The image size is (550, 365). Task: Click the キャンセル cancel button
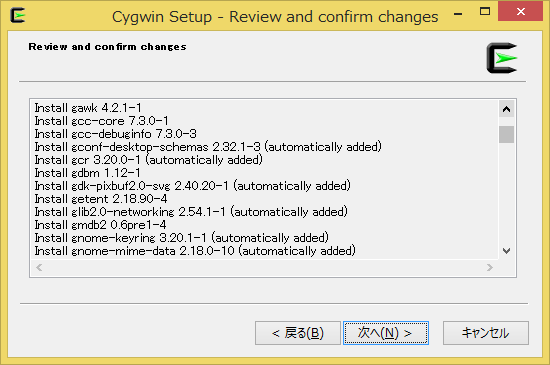[485, 333]
